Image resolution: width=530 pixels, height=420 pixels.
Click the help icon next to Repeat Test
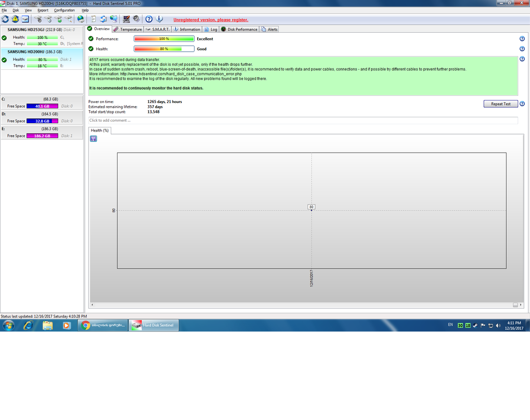522,104
